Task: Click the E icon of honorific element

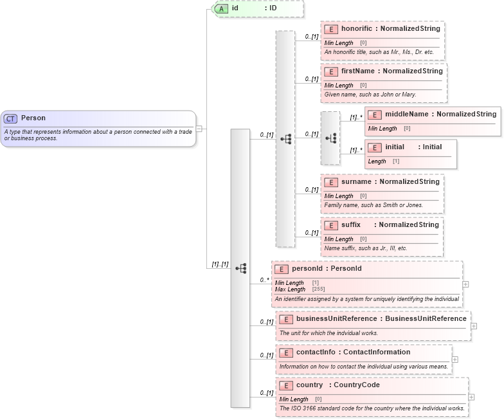Action: coord(330,30)
